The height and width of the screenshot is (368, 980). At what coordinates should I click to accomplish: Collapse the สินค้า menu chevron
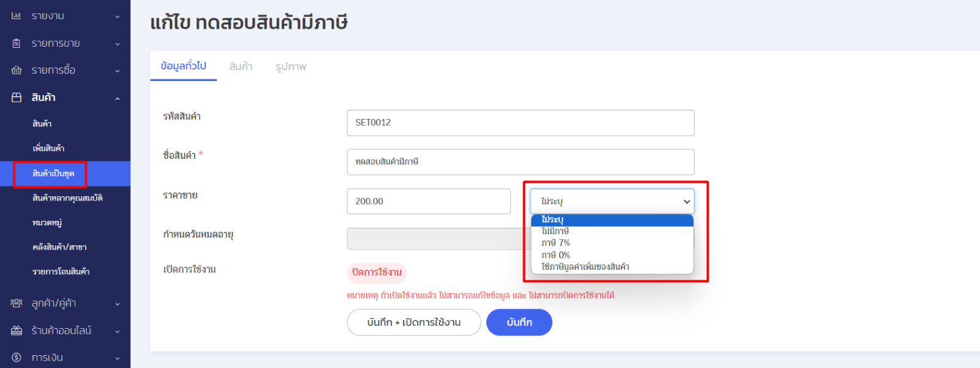118,98
